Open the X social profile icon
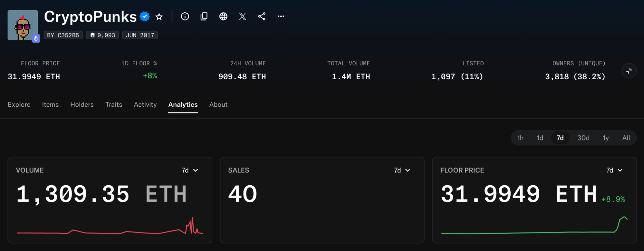644x251 pixels. (x=243, y=16)
